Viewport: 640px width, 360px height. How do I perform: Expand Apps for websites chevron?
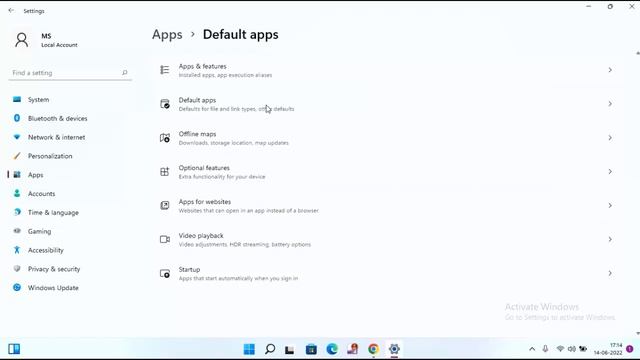point(610,205)
